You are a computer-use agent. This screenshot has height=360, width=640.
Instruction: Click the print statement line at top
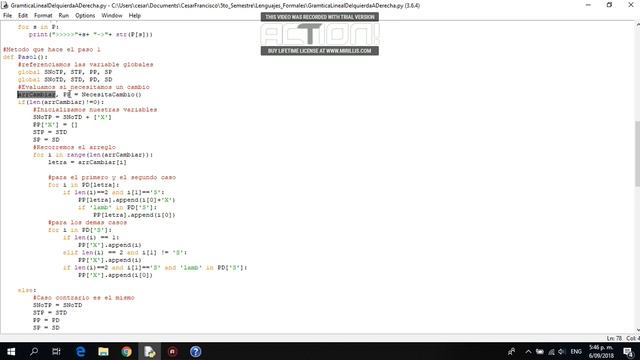click(x=90, y=34)
